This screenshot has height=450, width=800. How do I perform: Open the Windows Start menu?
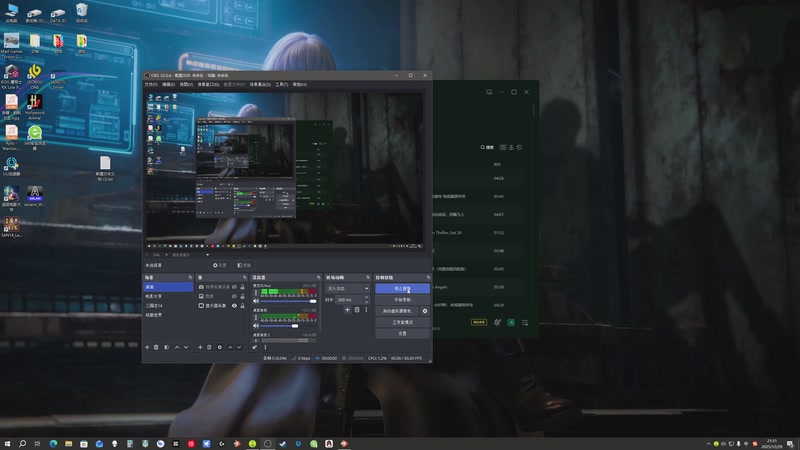7,443
